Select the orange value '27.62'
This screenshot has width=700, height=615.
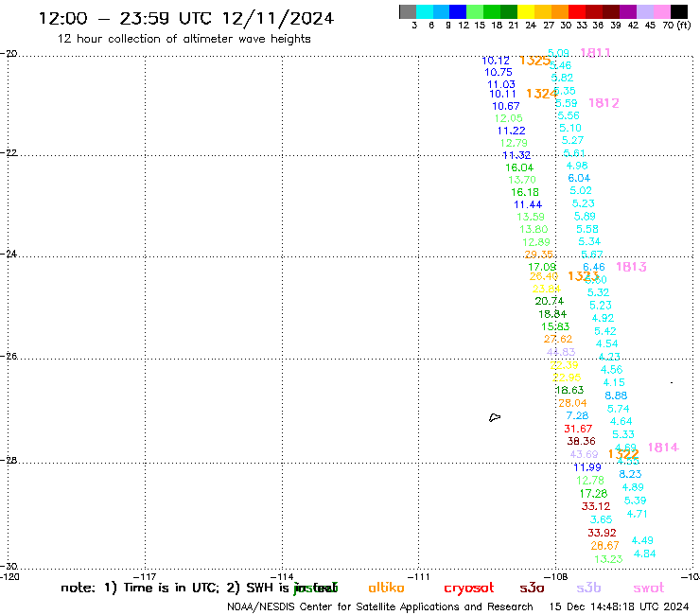557,339
